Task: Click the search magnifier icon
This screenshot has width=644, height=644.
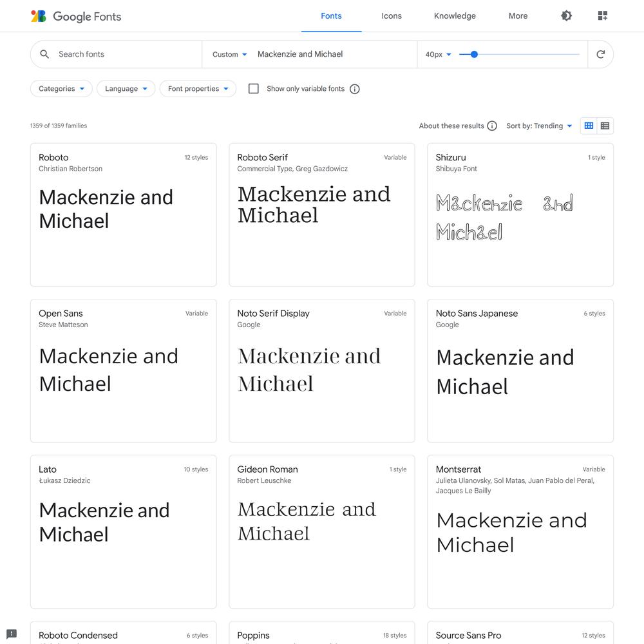Action: tap(44, 54)
